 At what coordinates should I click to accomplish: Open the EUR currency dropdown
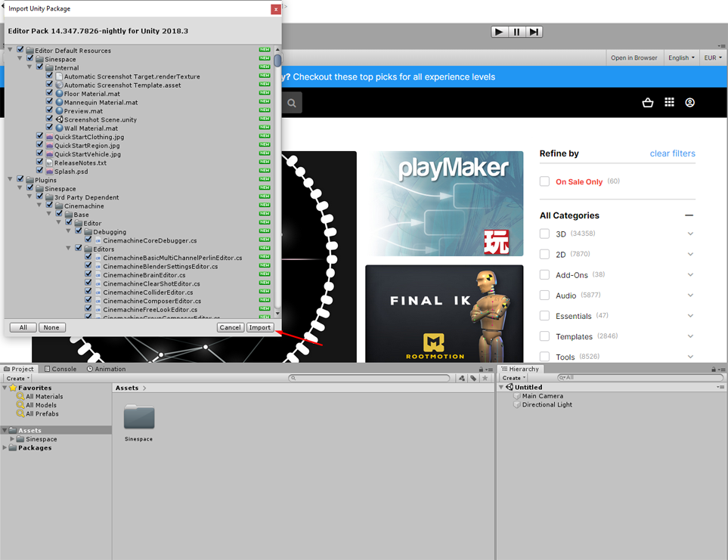pos(713,58)
